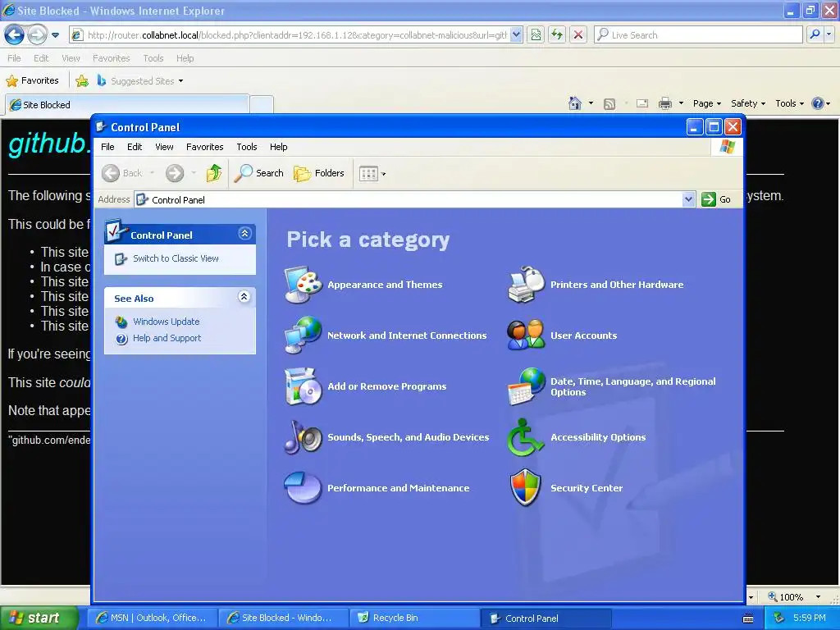Click the Windows Start button

[x=39, y=618]
